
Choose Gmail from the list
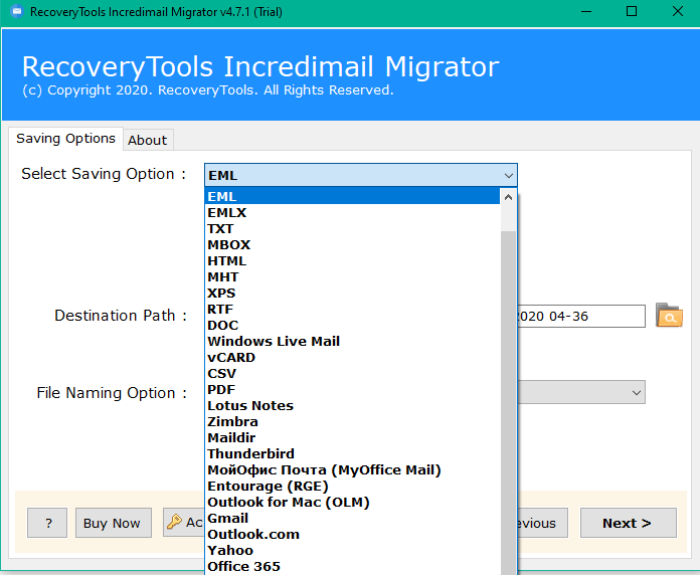[x=352, y=518]
